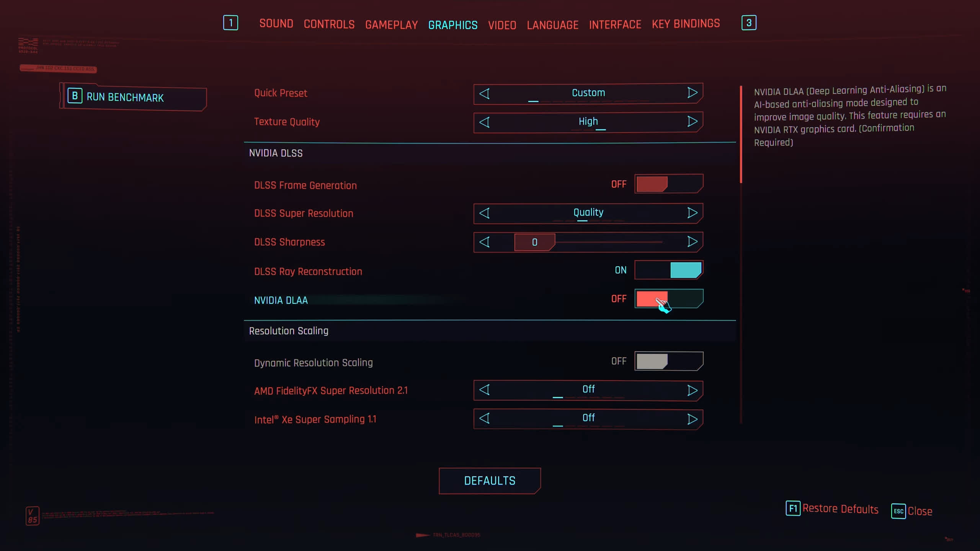Click the right arrow for AMD FidelityFX Super Resolution
Viewport: 980px width, 551px height.
pyautogui.click(x=692, y=390)
